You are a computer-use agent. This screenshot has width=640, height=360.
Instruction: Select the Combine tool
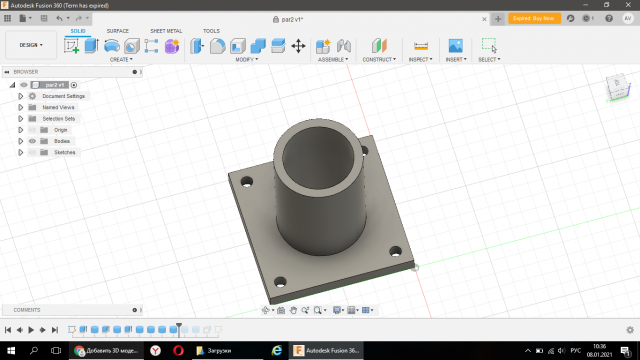tap(258, 46)
